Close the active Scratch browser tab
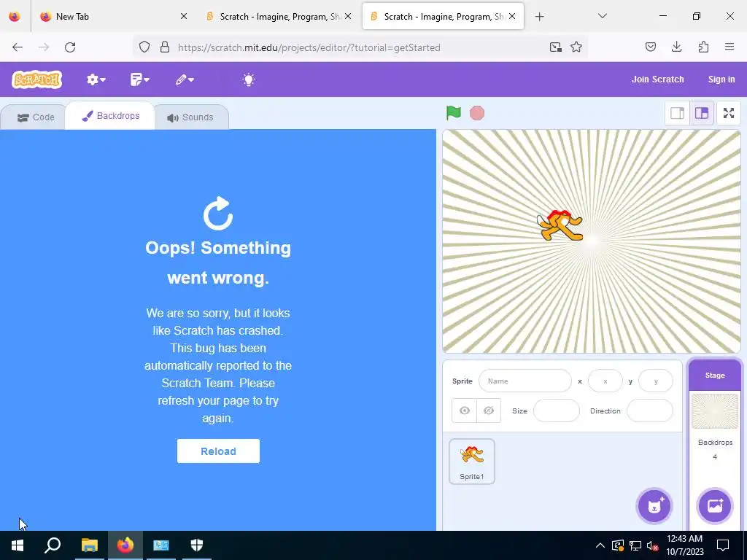The image size is (747, 560). click(x=512, y=16)
